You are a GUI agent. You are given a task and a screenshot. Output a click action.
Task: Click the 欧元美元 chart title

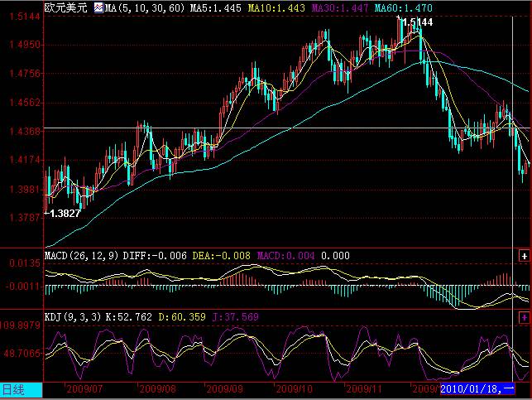click(66, 7)
